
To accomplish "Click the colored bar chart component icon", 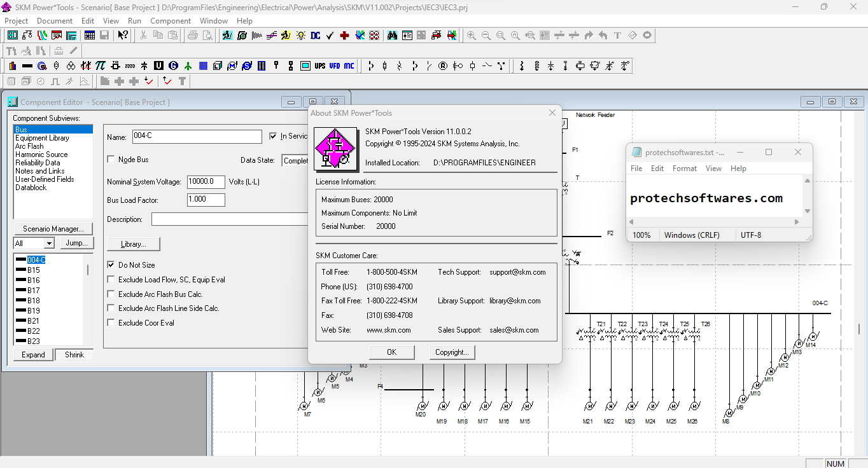I will point(12,65).
